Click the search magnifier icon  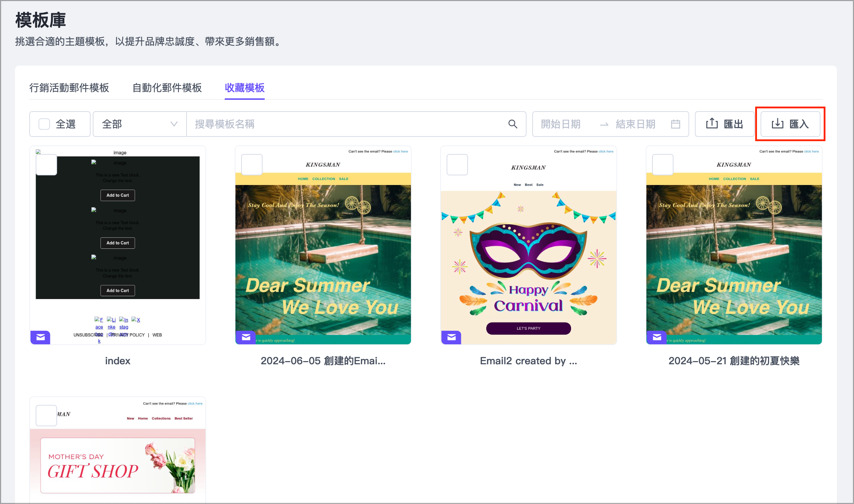pyautogui.click(x=513, y=124)
